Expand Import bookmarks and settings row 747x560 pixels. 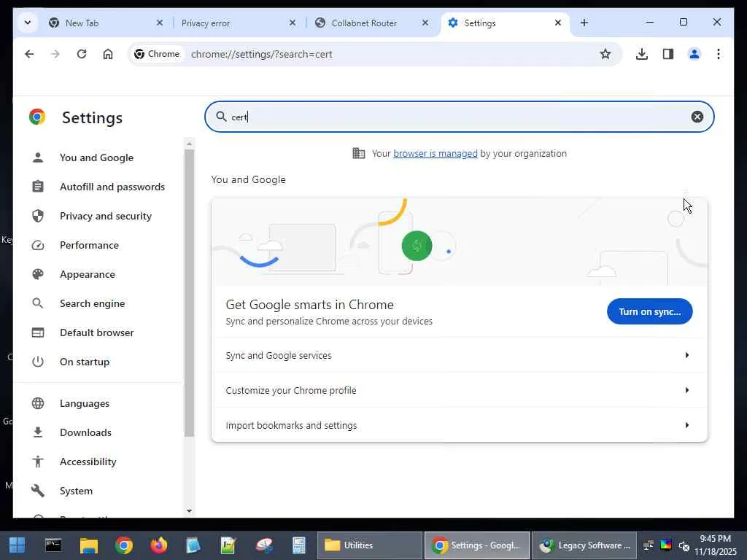(x=460, y=425)
